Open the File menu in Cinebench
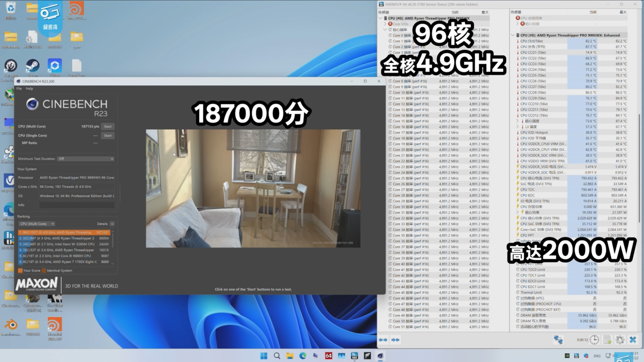644x362 pixels. point(19,88)
